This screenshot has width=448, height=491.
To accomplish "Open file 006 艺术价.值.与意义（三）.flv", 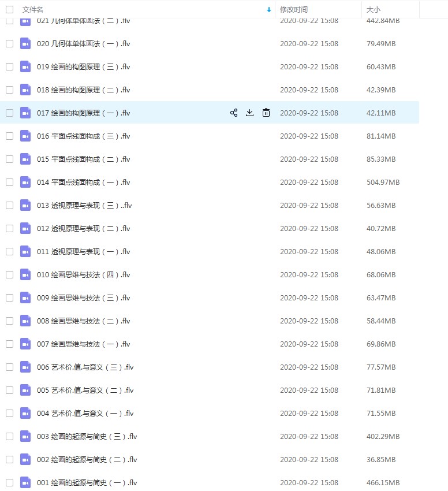I will (x=85, y=367).
